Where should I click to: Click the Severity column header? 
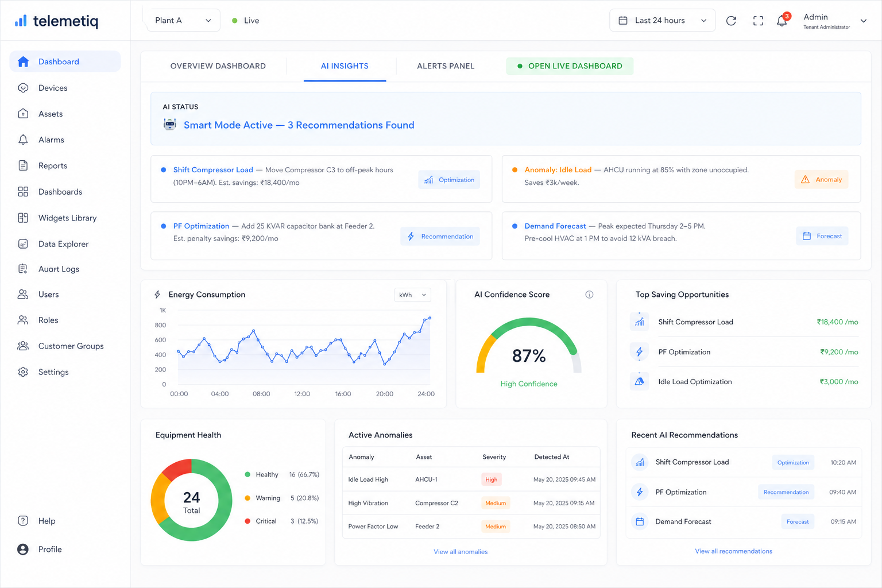point(494,457)
